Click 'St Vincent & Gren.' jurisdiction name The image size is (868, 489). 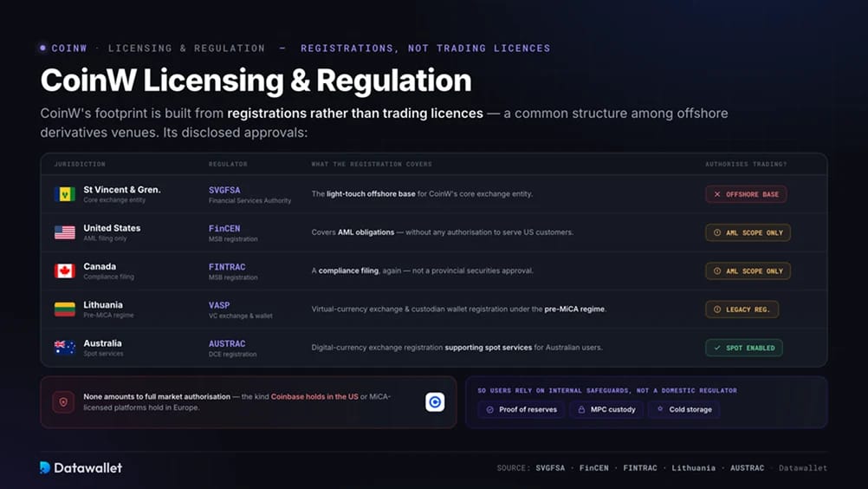click(122, 189)
